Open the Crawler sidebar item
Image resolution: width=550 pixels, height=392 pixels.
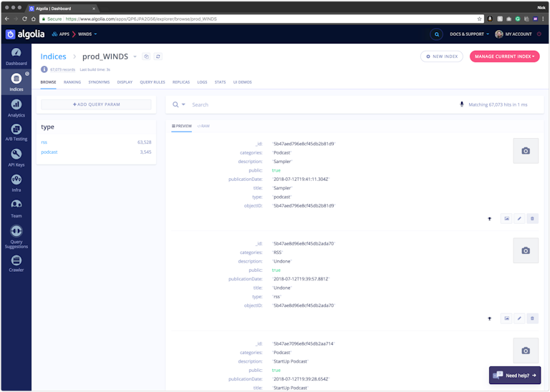point(16,263)
